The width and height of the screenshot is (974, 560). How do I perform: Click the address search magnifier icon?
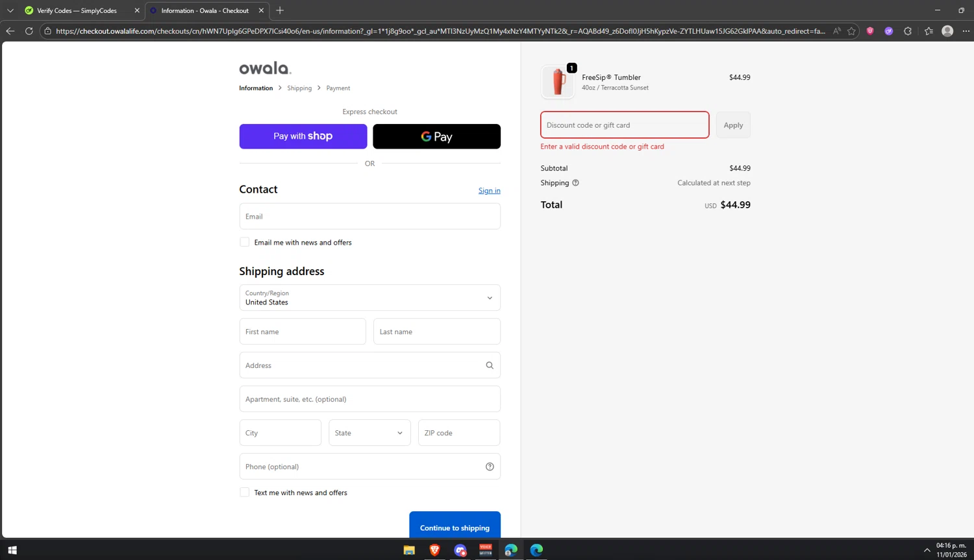tap(490, 365)
